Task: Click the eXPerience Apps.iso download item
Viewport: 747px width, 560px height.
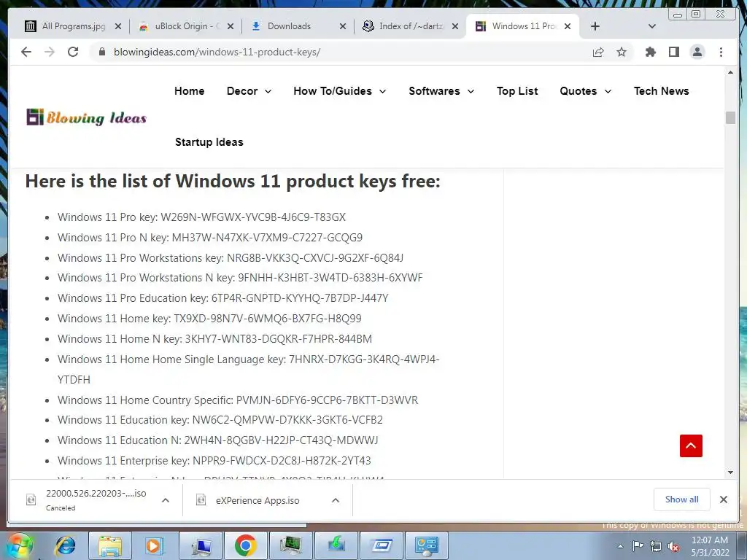Action: point(258,500)
